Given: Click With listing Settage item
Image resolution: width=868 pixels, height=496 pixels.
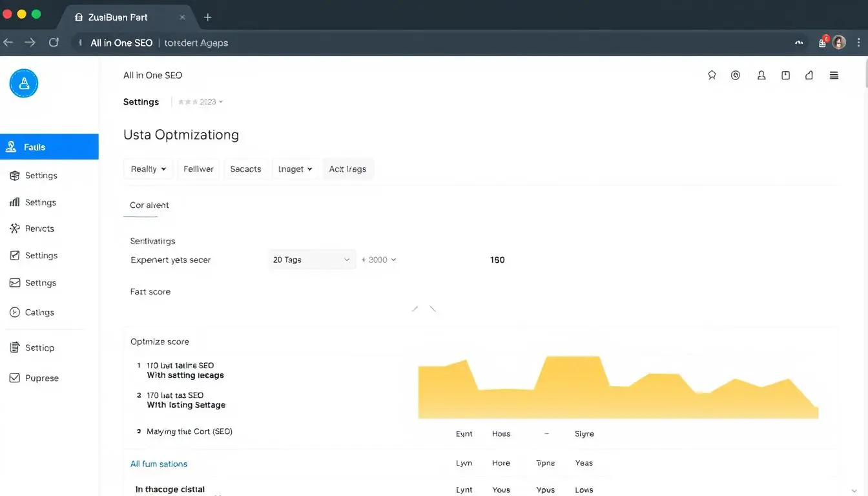Looking at the screenshot, I should (x=186, y=405).
